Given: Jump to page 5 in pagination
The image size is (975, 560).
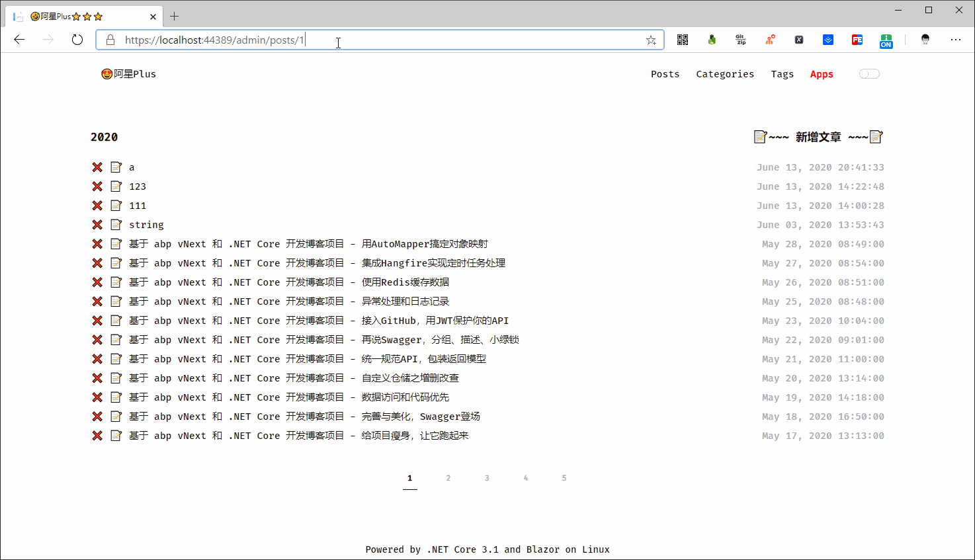Looking at the screenshot, I should click(564, 478).
